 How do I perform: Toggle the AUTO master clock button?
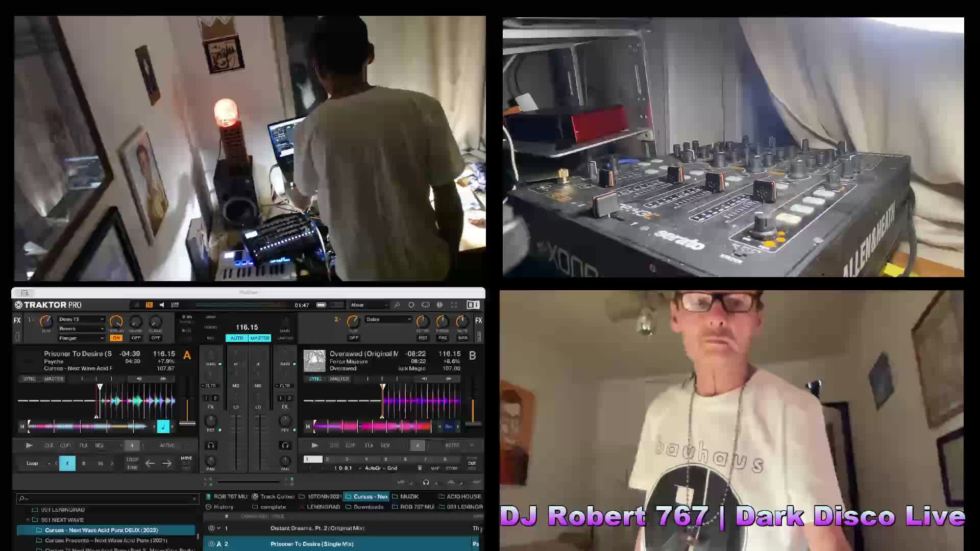[237, 338]
